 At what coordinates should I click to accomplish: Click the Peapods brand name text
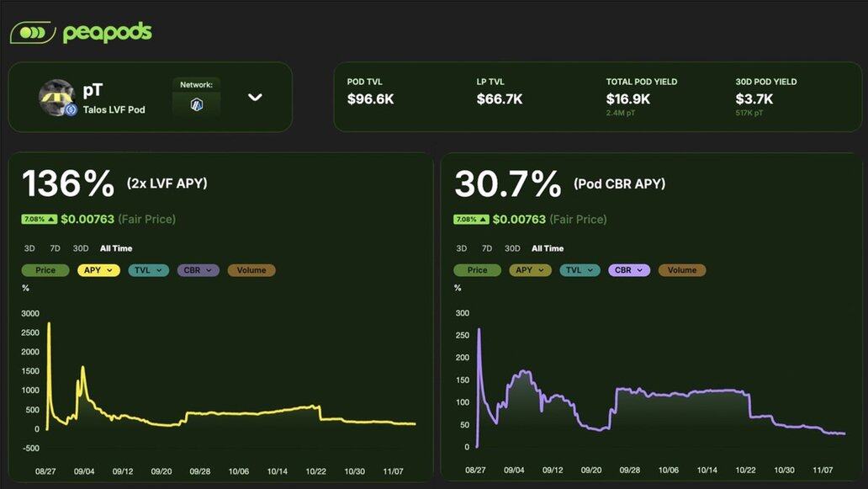pyautogui.click(x=107, y=33)
